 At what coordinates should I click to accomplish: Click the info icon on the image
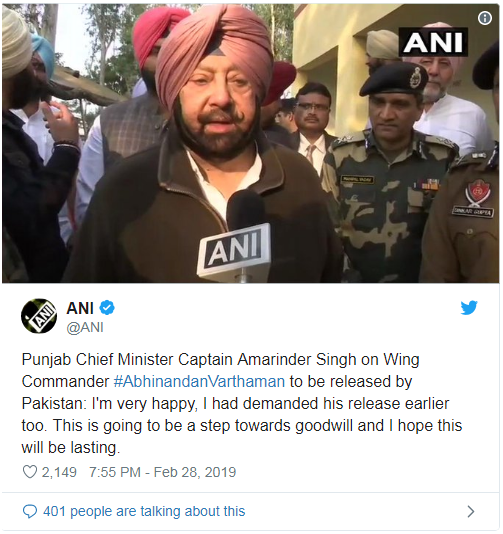coord(485,18)
